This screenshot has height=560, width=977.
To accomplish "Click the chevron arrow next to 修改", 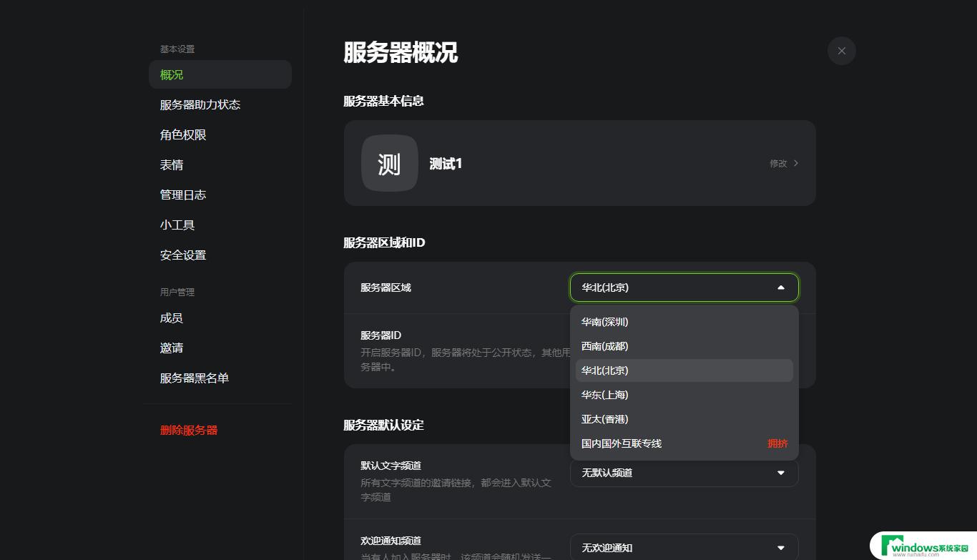I will [796, 163].
